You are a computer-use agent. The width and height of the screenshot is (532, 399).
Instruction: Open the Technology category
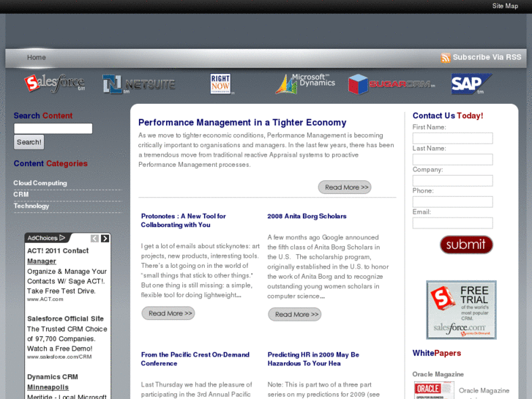(x=31, y=206)
